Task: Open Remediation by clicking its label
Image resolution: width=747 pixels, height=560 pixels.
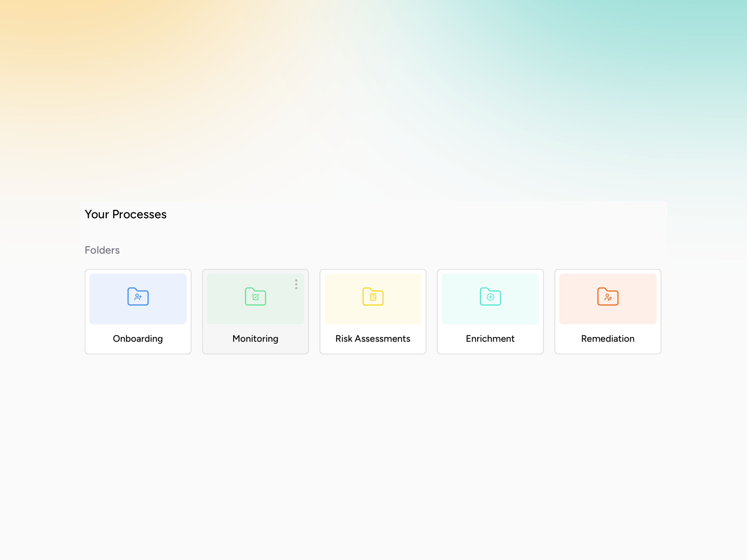Action: [607, 338]
